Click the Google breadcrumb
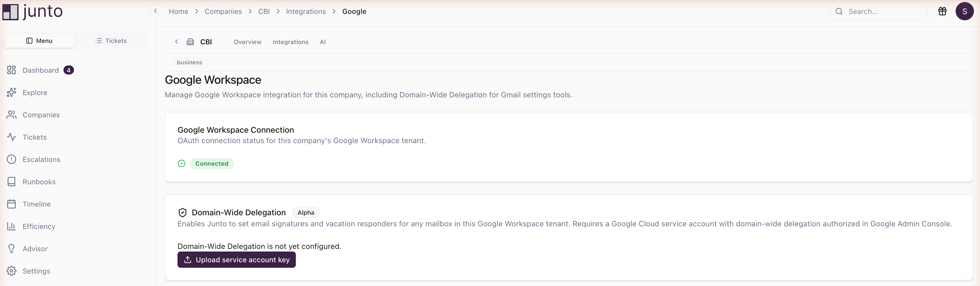Screen dimensions: 980x286 point(354,11)
